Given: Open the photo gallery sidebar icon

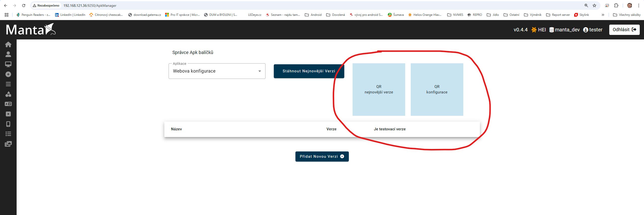Looking at the screenshot, I should point(8,144).
